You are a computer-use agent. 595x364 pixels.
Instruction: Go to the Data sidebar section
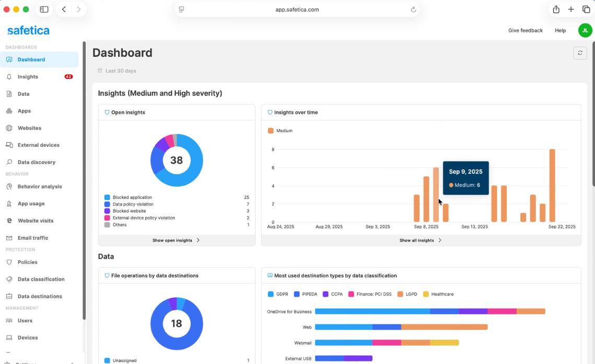(40, 93)
